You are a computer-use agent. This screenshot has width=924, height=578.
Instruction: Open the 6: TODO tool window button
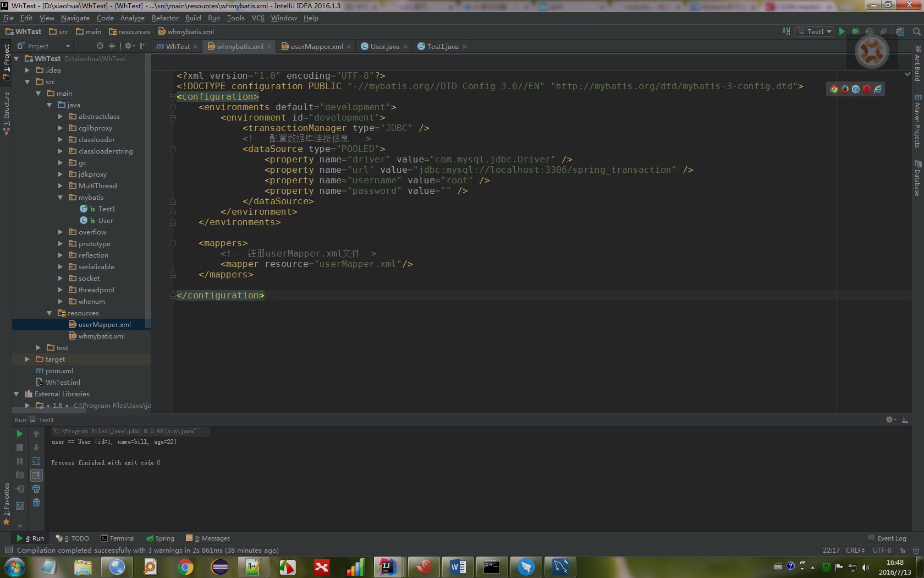point(72,538)
